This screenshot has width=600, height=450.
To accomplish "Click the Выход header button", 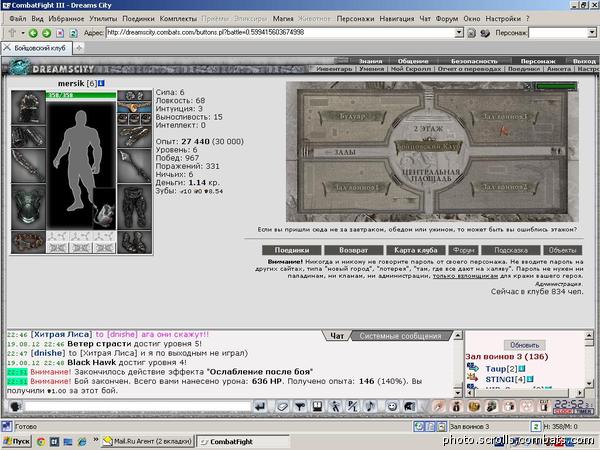I will click(x=584, y=61).
